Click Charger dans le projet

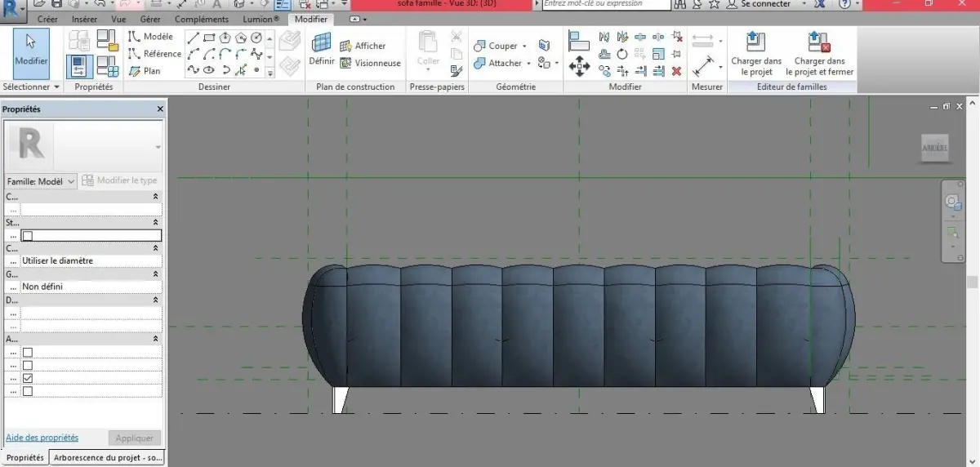pos(756,54)
